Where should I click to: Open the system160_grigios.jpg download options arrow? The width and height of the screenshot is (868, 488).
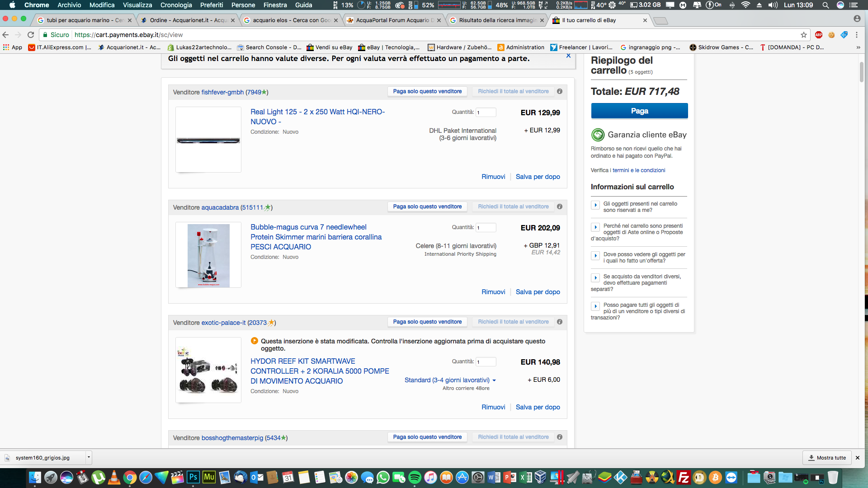pyautogui.click(x=89, y=457)
